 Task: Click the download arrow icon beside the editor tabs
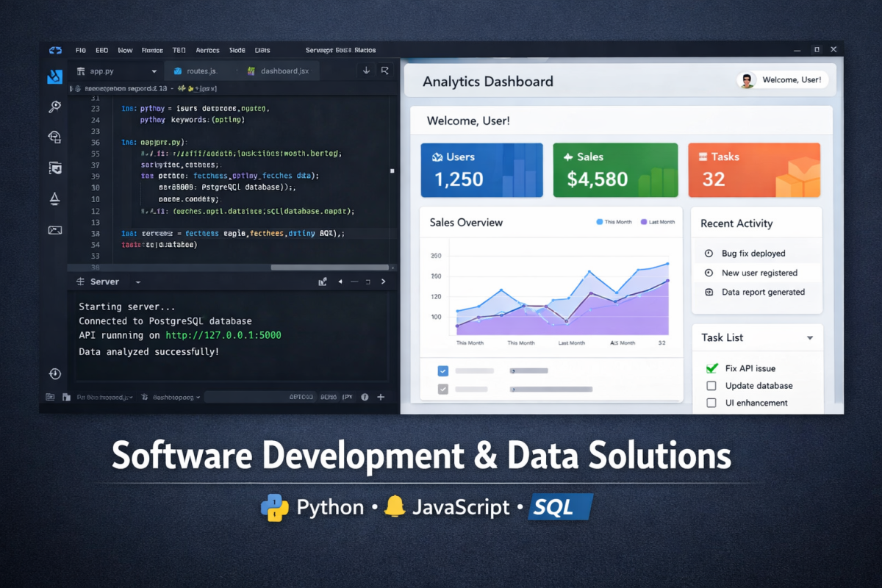(366, 71)
